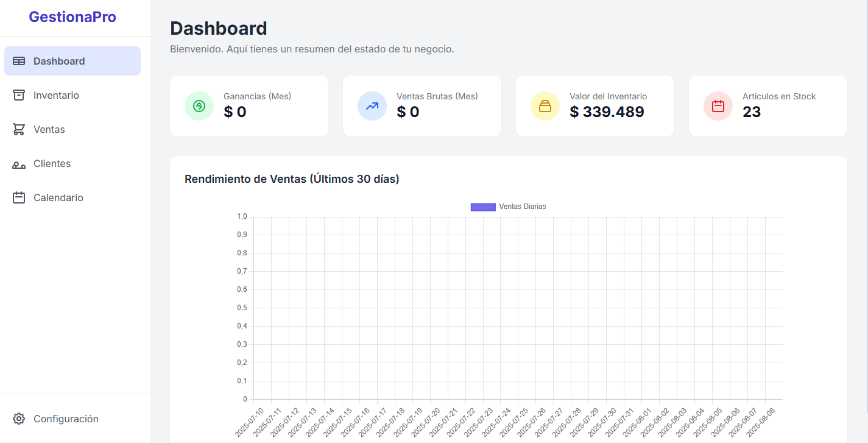
Task: Click the yellow bag icon on Valor del Inventario
Action: pyautogui.click(x=545, y=105)
